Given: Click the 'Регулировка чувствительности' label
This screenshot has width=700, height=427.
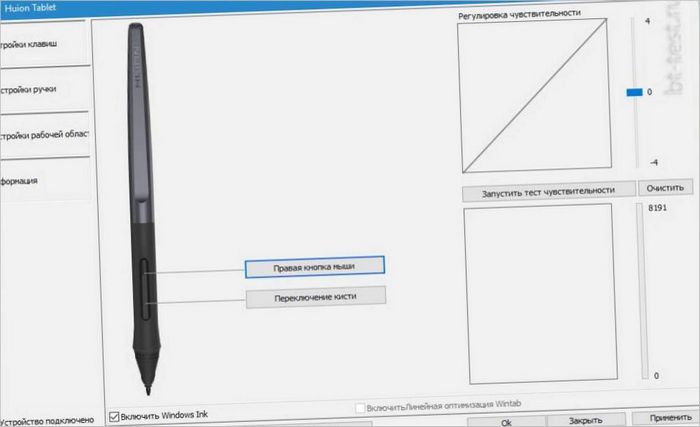Looking at the screenshot, I should (x=519, y=15).
